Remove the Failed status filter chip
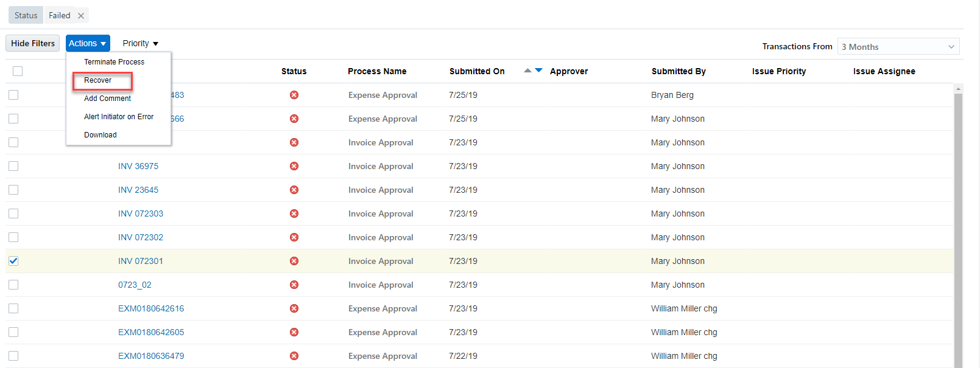This screenshot has width=980, height=368. tap(81, 16)
